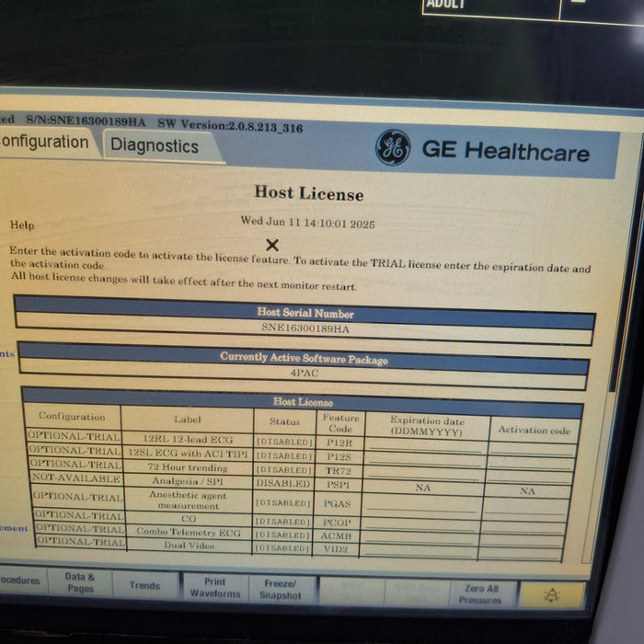The width and height of the screenshot is (644, 644).
Task: Click the 'Expiration date (DDMMYYYY)' column header
Action: coord(427,425)
